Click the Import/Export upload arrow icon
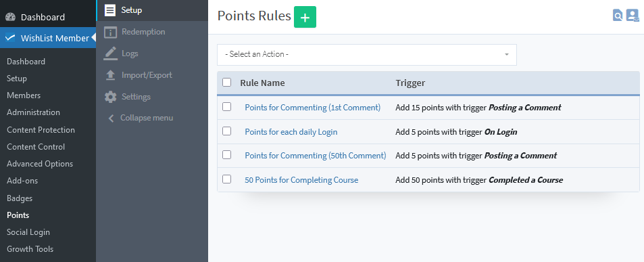 (110, 75)
